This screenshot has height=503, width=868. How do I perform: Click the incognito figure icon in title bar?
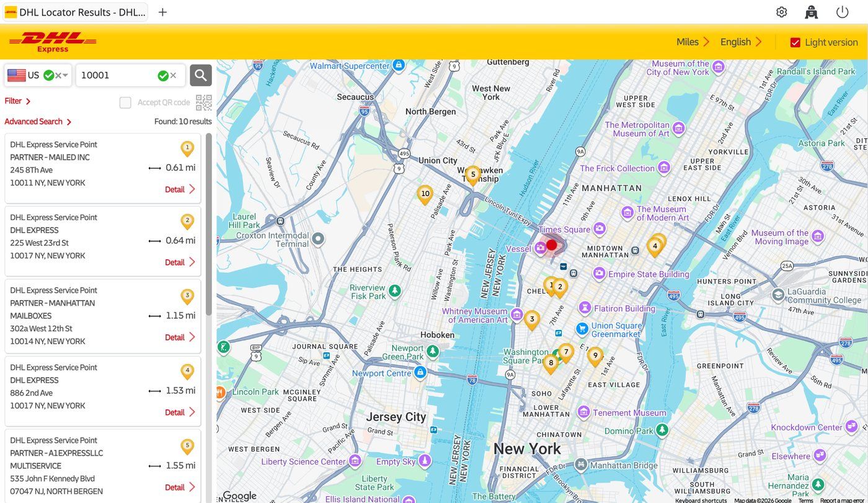[812, 12]
